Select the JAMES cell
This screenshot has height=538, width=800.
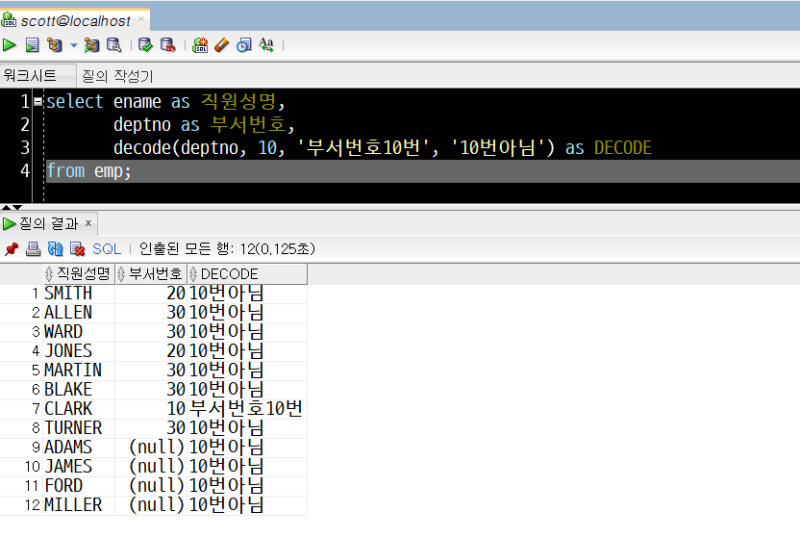click(79, 467)
